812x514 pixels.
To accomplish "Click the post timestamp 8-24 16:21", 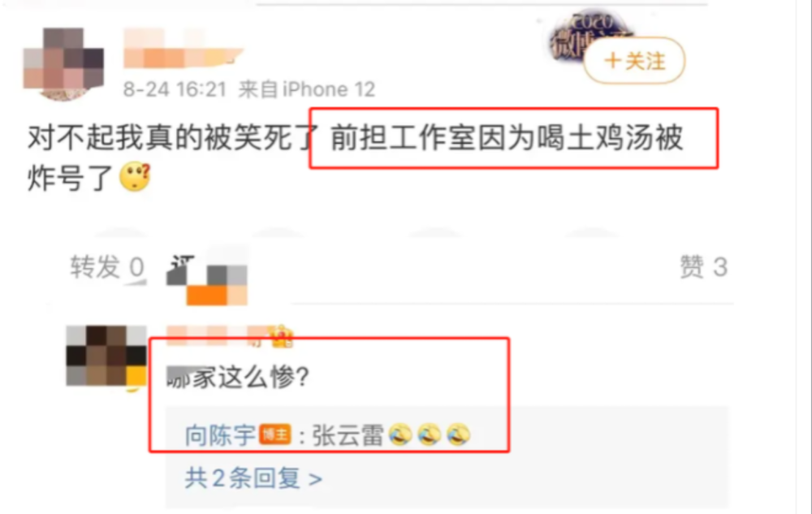I will [x=175, y=89].
